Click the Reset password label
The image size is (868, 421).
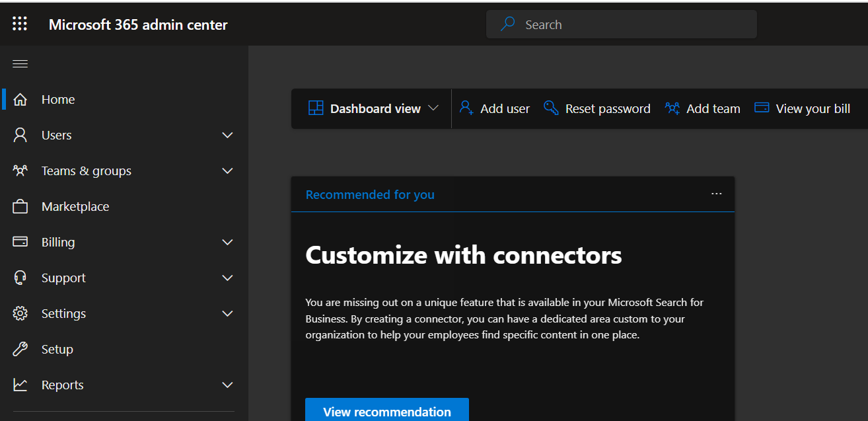tap(608, 109)
